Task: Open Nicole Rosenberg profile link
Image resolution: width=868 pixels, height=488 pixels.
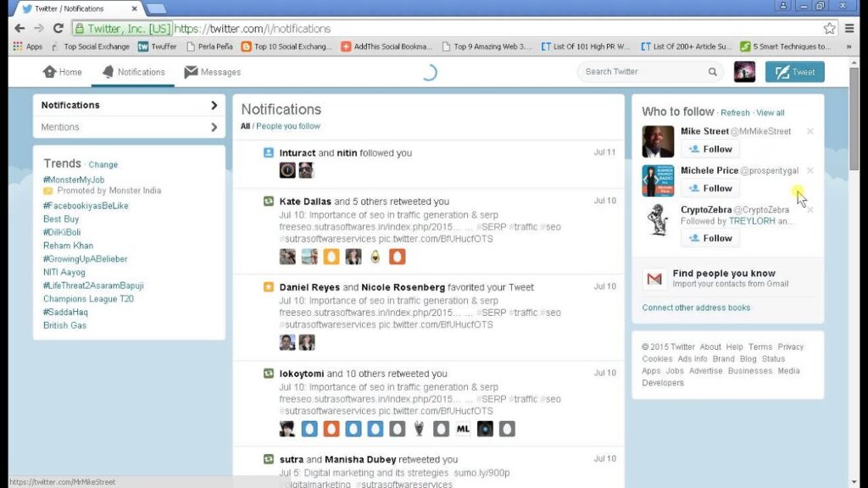Action: tap(403, 287)
